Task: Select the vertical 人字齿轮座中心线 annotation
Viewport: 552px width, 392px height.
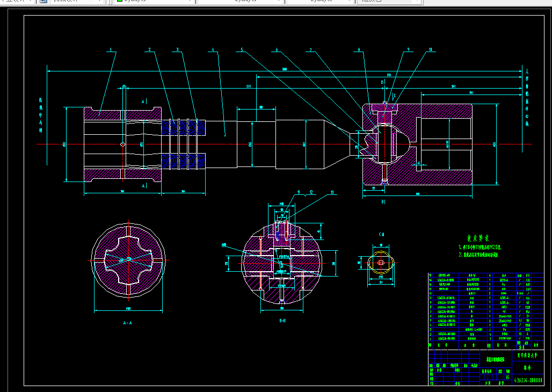Action: [527, 97]
